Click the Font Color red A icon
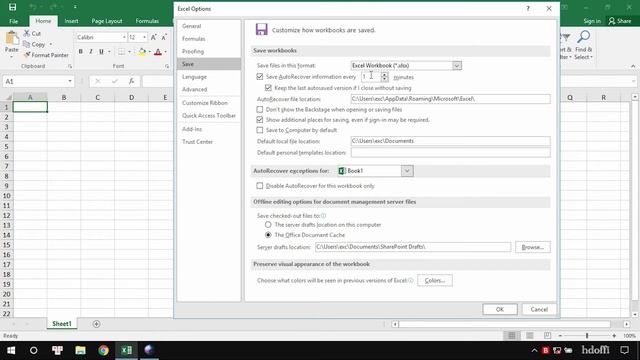640x360 pixels. (x=158, y=51)
